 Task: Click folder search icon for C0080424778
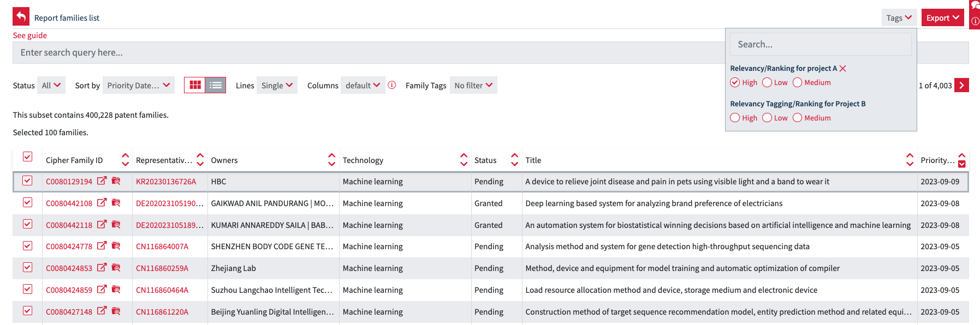click(x=116, y=245)
